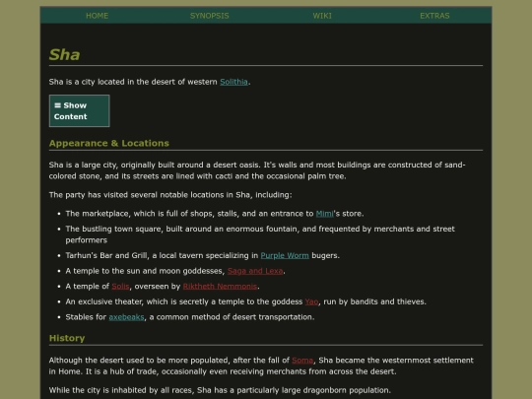Open the HOME navigation item
This screenshot has width=532, height=399.
point(97,16)
